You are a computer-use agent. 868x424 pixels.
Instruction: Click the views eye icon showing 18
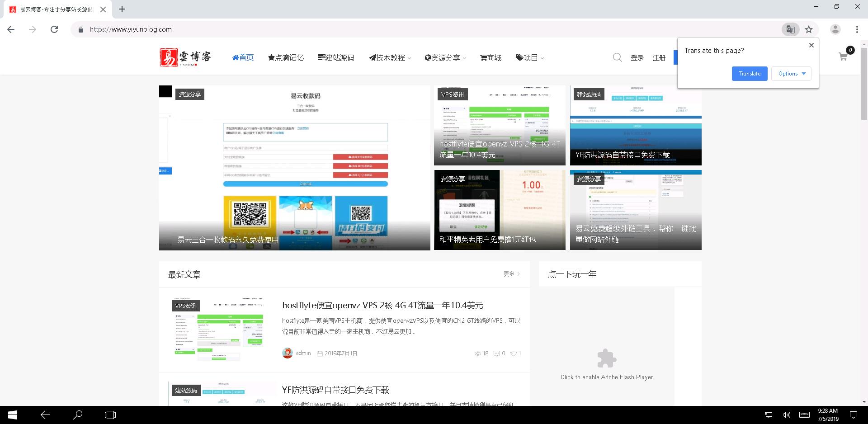(x=477, y=353)
